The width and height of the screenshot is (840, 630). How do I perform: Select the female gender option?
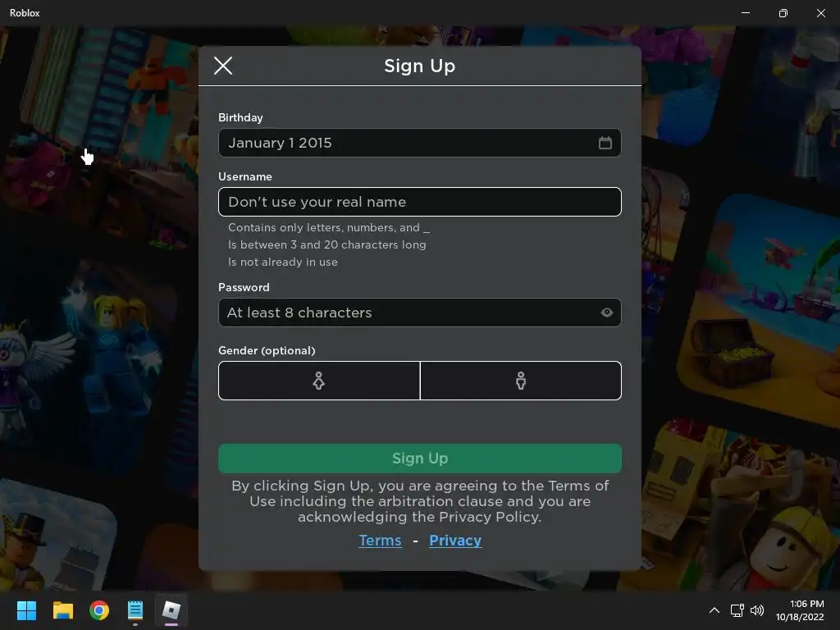click(x=319, y=381)
